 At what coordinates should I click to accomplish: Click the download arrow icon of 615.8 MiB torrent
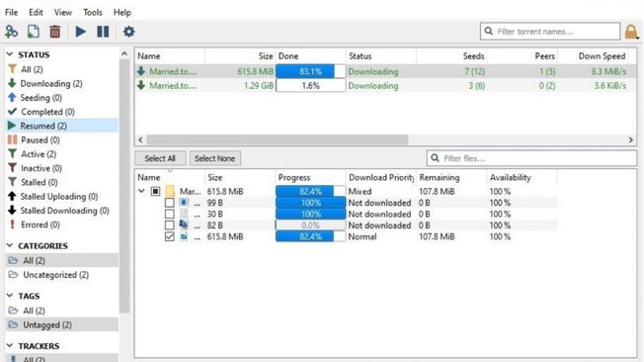tap(141, 71)
